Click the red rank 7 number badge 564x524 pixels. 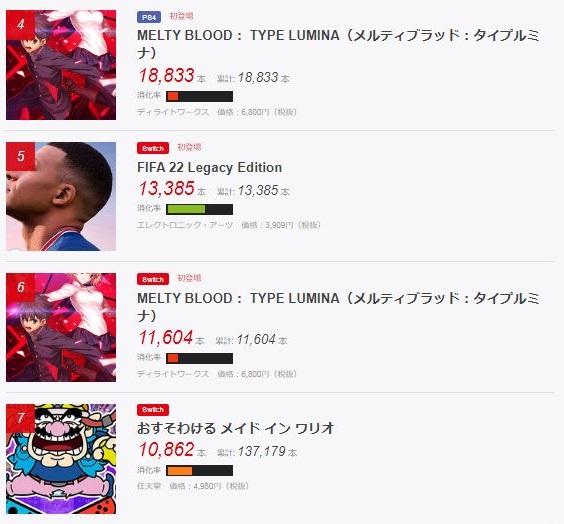point(21,418)
